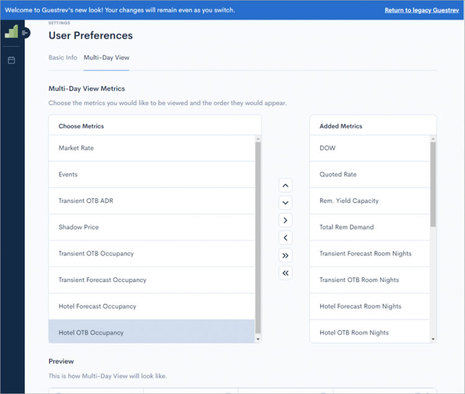Viewport: 465px width, 394px height.
Task: Remove all metrics with double-left arrow
Action: pos(285,273)
